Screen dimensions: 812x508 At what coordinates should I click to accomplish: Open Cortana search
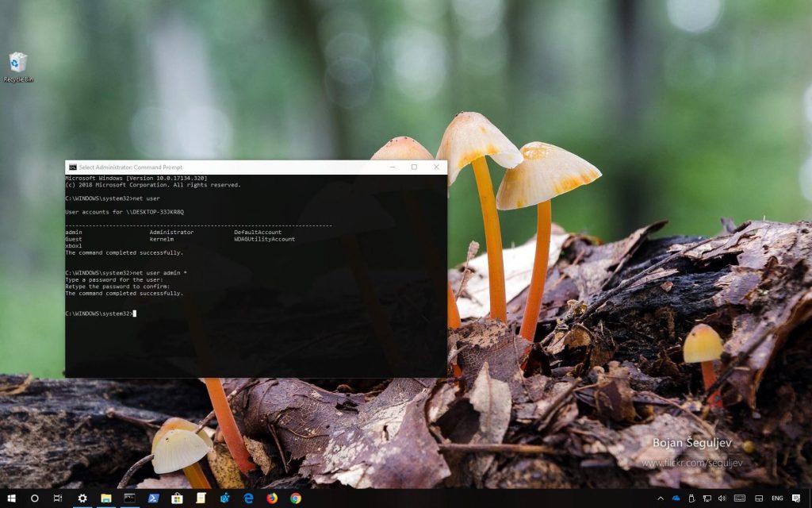click(x=35, y=498)
